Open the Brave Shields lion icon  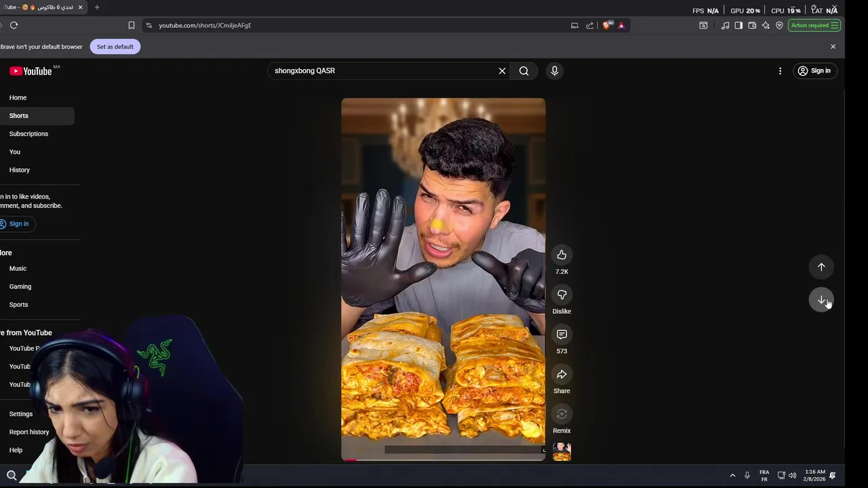tap(607, 25)
